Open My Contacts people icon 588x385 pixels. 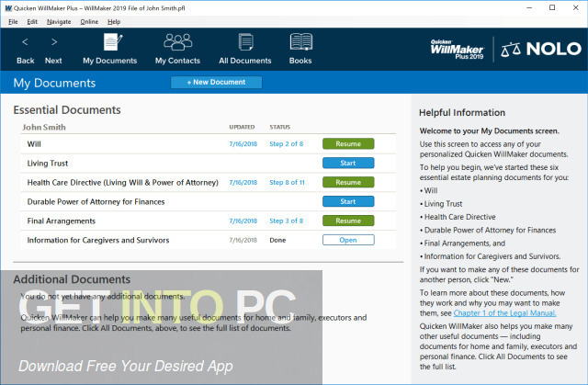click(177, 49)
